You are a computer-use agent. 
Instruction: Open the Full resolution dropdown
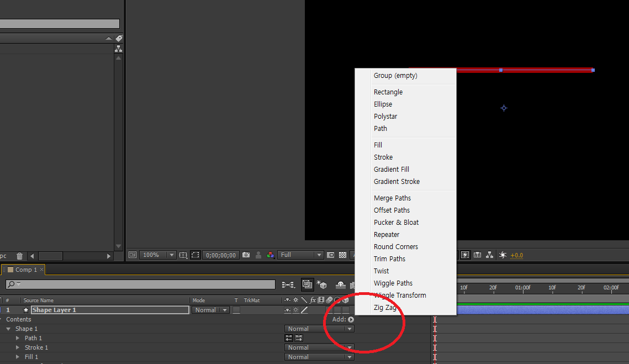click(x=300, y=255)
